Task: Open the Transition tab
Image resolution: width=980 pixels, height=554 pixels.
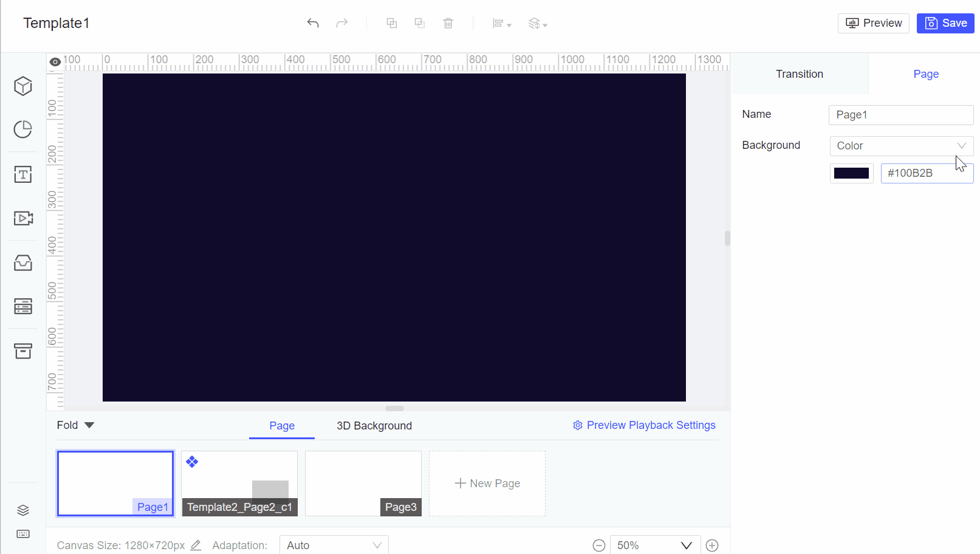Action: click(799, 74)
